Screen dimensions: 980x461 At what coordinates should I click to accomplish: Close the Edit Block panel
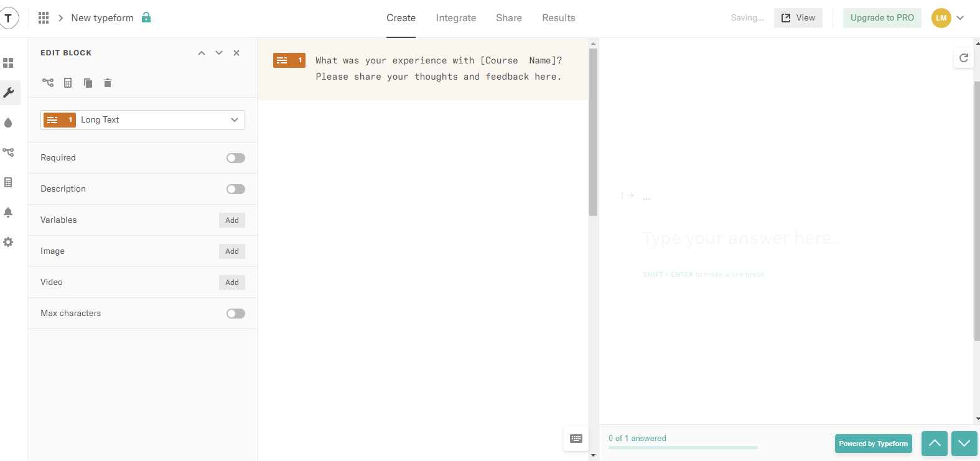(x=236, y=53)
